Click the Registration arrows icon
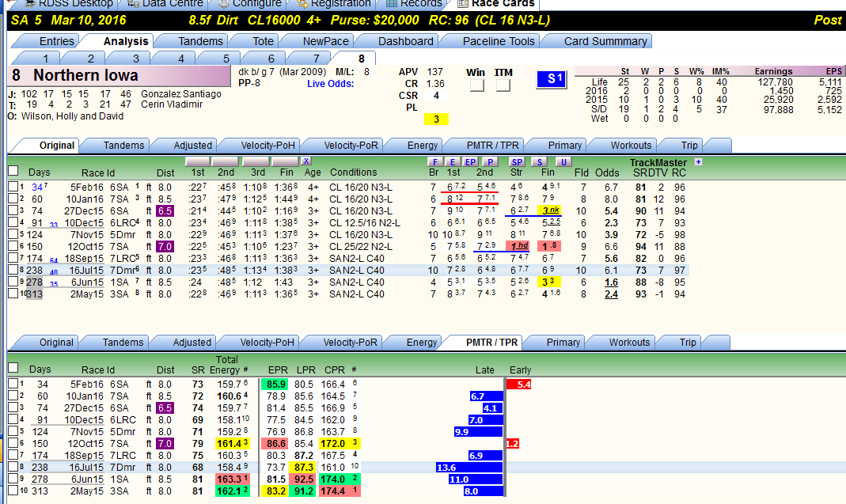Screen dimensions: 846x504 (302, 3)
